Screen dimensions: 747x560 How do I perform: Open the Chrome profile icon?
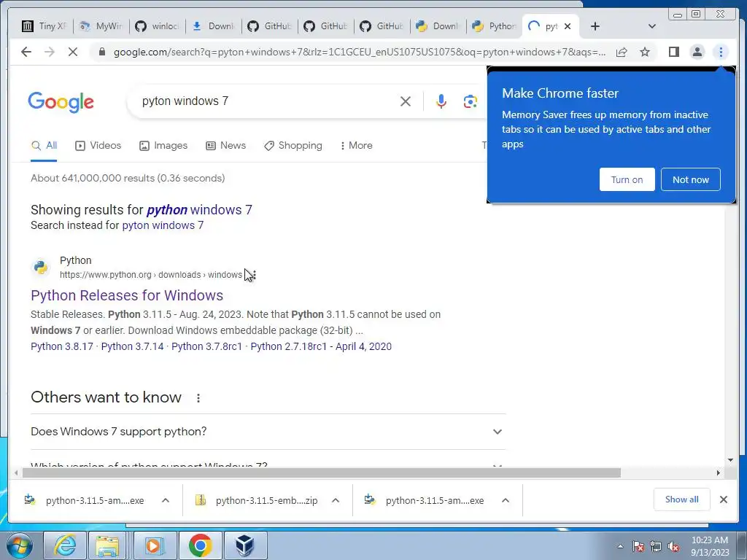tap(697, 52)
